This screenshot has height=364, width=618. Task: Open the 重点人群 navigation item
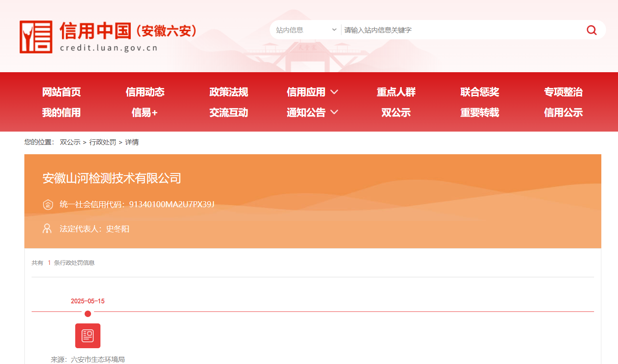tap(396, 92)
